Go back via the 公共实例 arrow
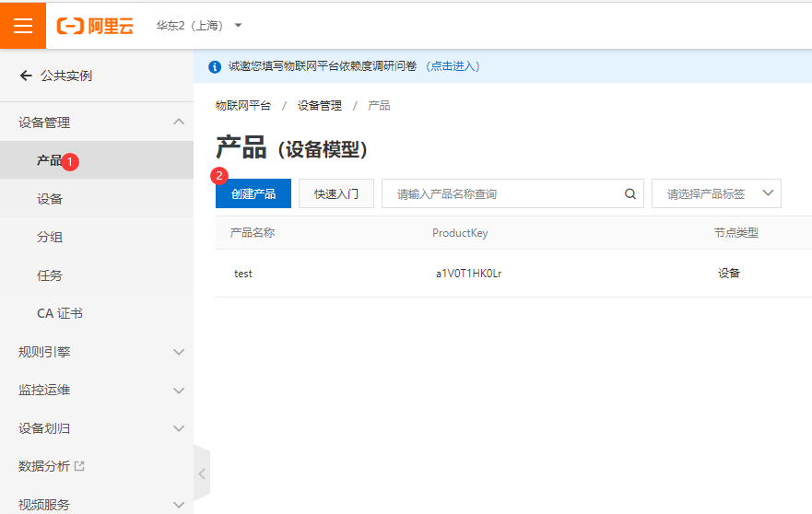 coord(26,76)
